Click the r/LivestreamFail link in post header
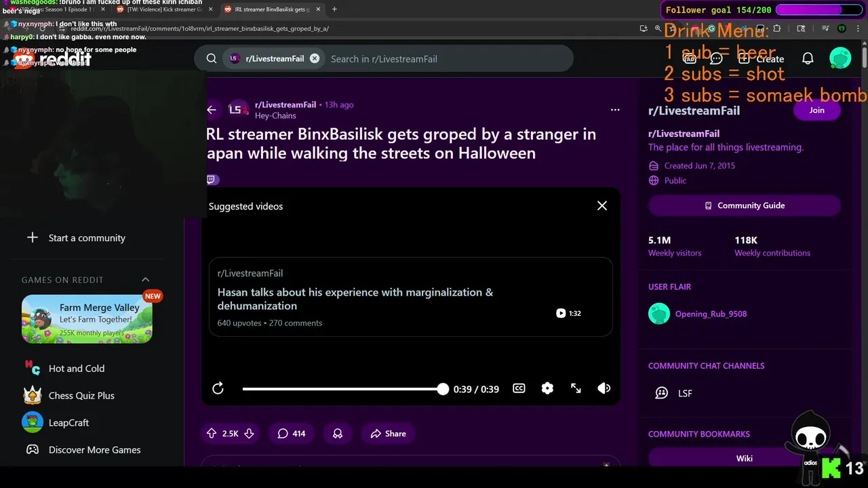This screenshot has height=488, width=868. [285, 104]
